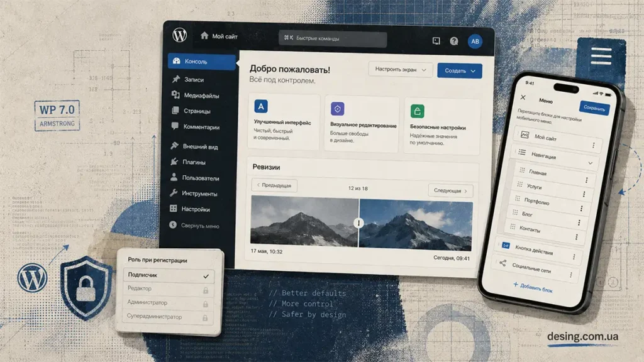This screenshot has height=362, width=644.
Task: Open options dots for Кнопка действия block
Action: (x=574, y=257)
